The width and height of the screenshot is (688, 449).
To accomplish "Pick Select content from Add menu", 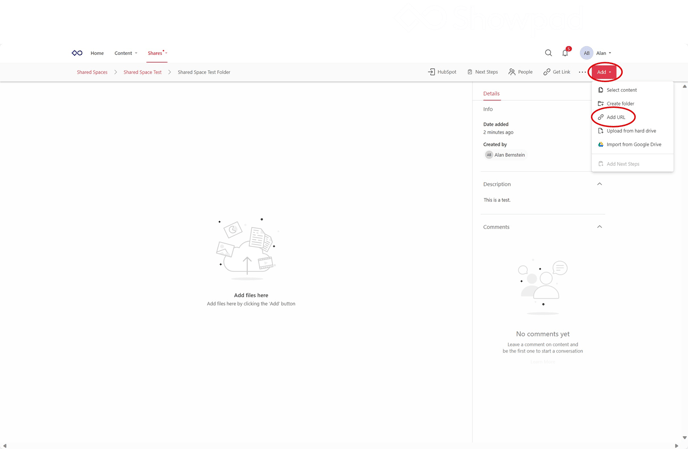I will [x=621, y=90].
